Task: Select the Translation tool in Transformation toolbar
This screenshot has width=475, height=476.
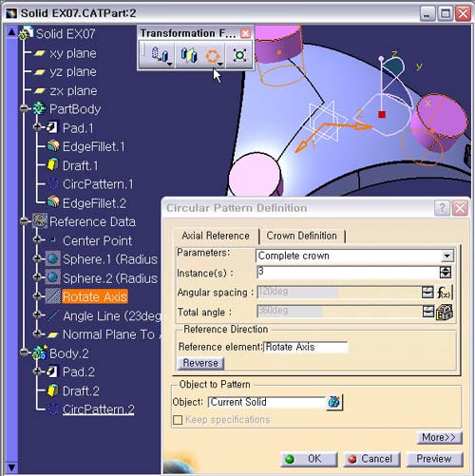Action: (160, 55)
